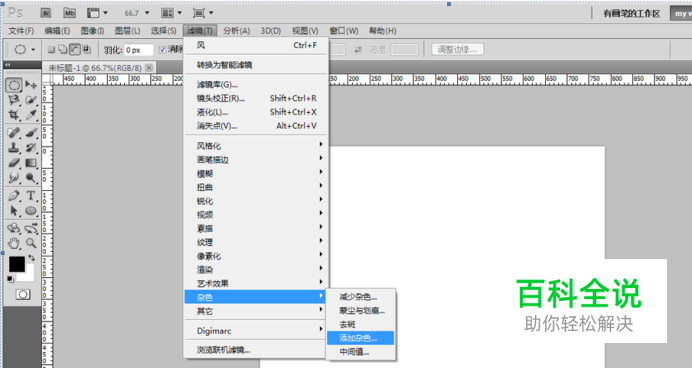692x368 pixels.
Task: Select the 3D Rotate tool
Action: click(14, 228)
